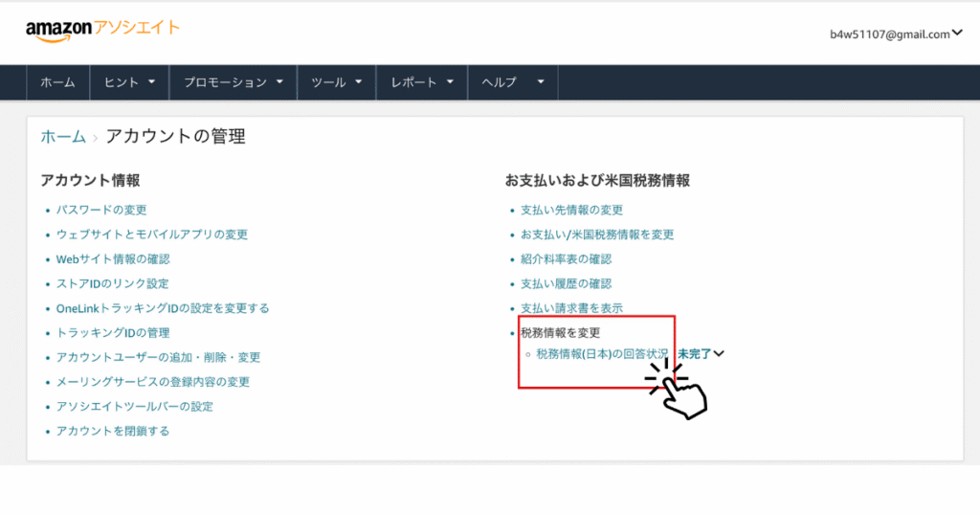Expand the ツール menu
This screenshot has height=515, width=980.
337,83
